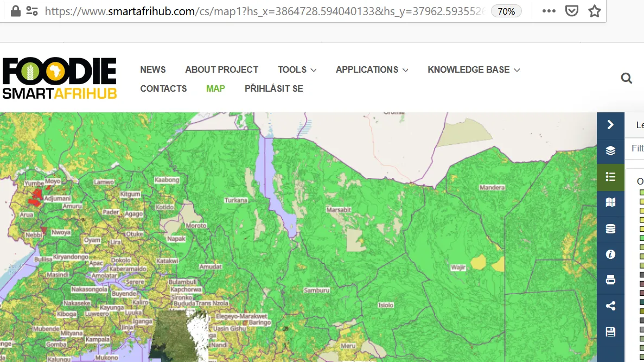
Task: Click the save map floppy icon
Action: coord(610,332)
